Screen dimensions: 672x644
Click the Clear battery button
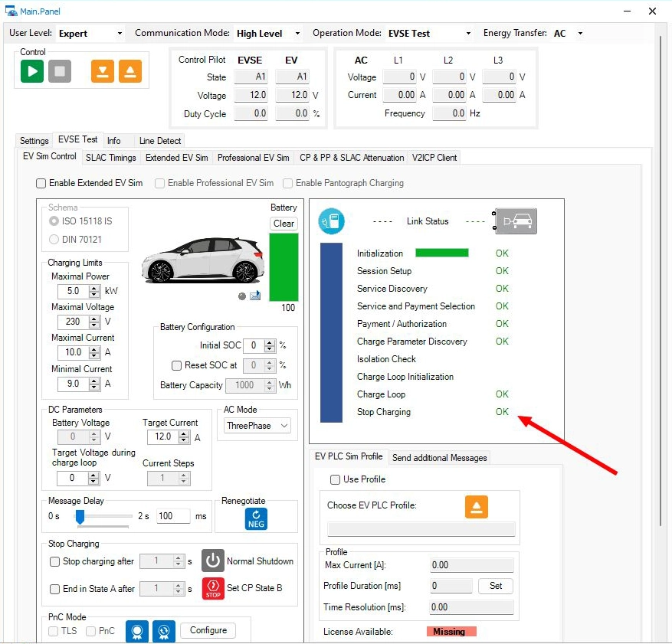pos(284,224)
